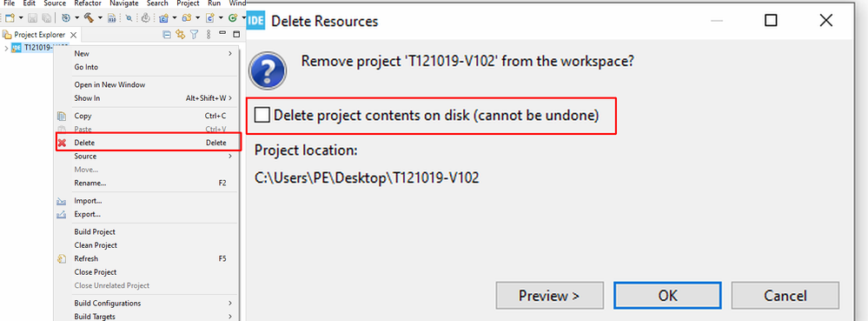Click the Refresh icon in context menu
The image size is (868, 321).
pyautogui.click(x=62, y=258)
